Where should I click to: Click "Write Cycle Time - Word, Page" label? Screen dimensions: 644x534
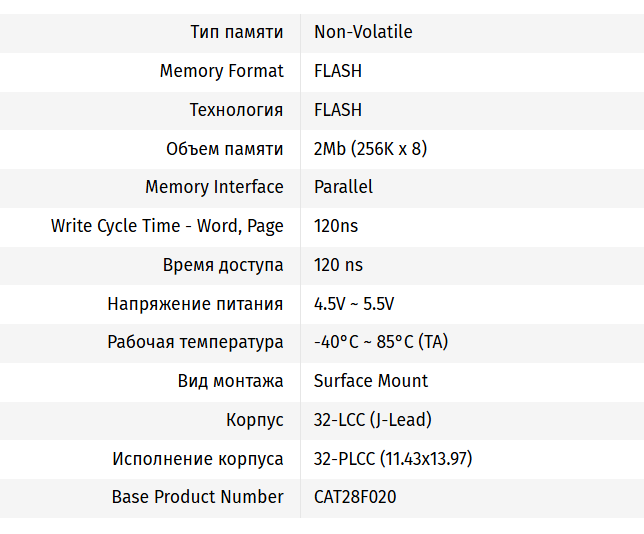tap(167, 226)
